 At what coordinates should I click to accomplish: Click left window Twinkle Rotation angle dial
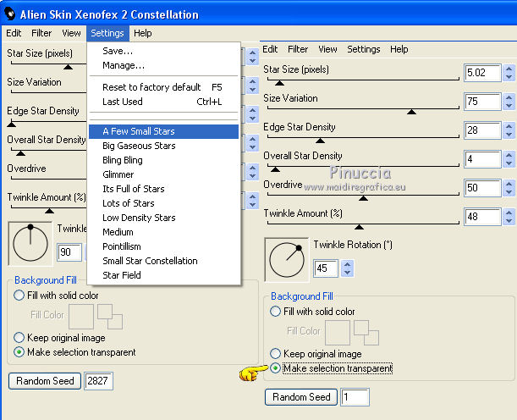click(x=30, y=244)
